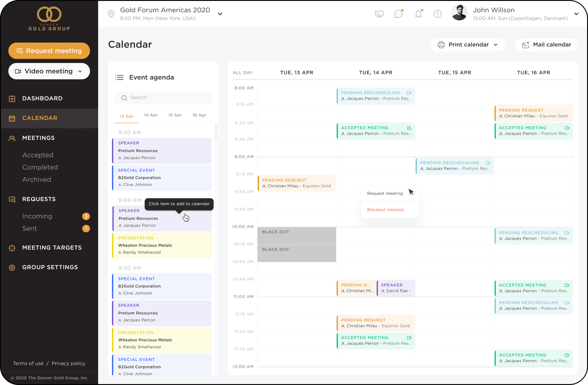Open Sent requests with badge 1
This screenshot has height=385, width=588.
click(30, 229)
